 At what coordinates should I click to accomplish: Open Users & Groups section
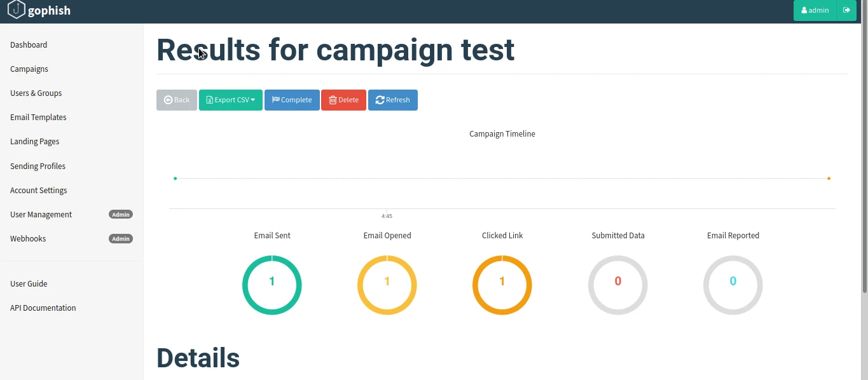coord(36,93)
